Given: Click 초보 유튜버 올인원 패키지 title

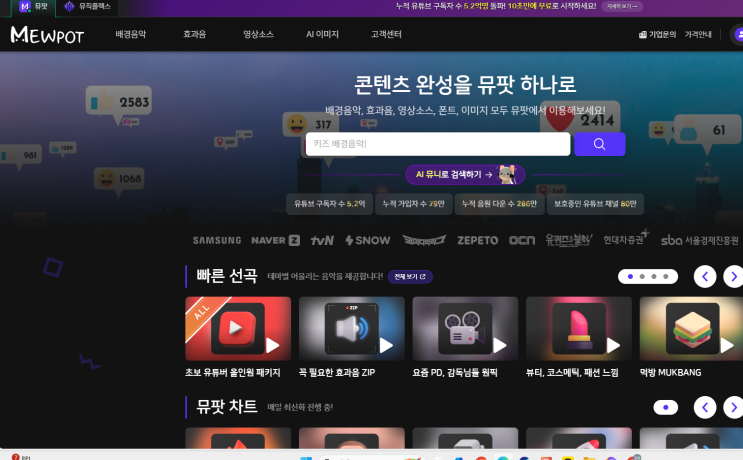Looking at the screenshot, I should click(233, 373).
